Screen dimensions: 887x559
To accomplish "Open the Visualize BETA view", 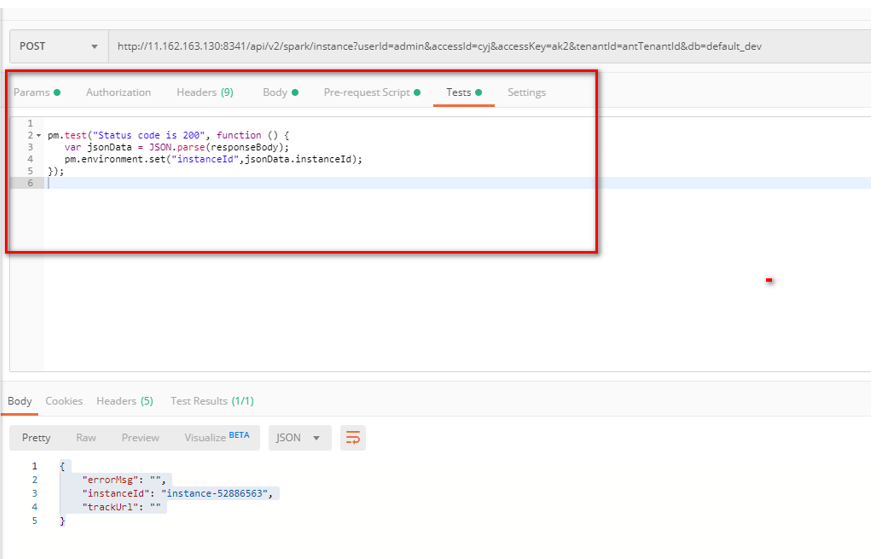I will 217,437.
